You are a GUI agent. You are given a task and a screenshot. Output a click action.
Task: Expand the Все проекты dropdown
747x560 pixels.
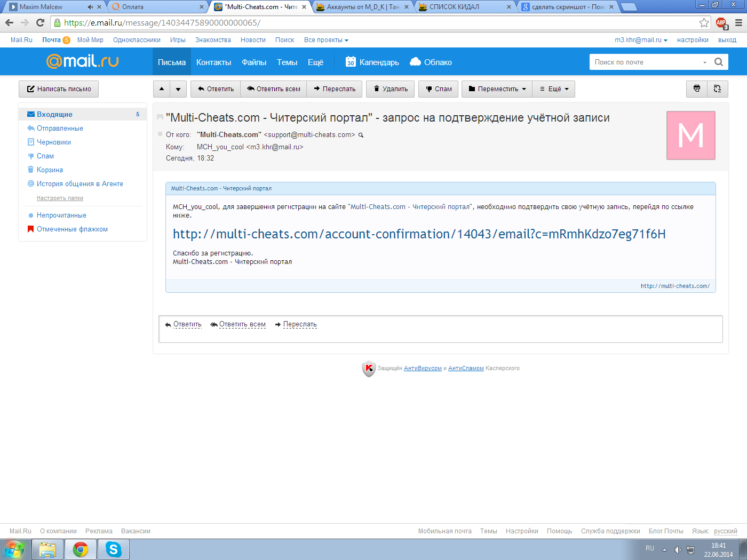(x=326, y=40)
